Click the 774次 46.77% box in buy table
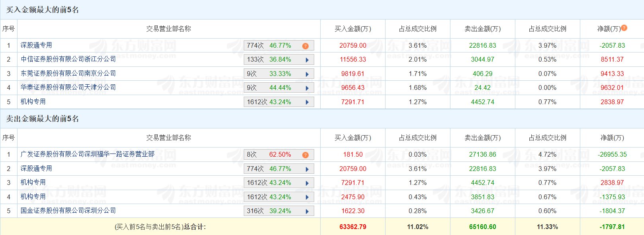Viewport: 644px width, 235px height. click(x=275, y=46)
